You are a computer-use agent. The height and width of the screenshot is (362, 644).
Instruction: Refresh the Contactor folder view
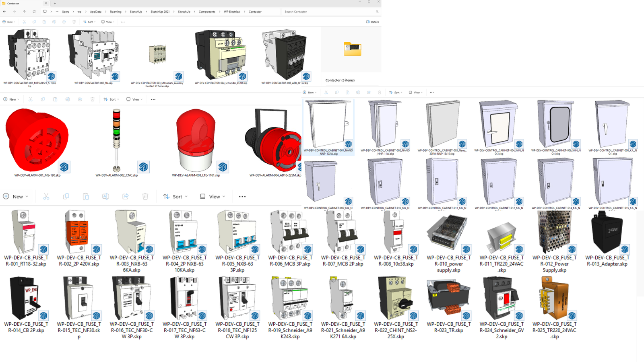(34, 12)
